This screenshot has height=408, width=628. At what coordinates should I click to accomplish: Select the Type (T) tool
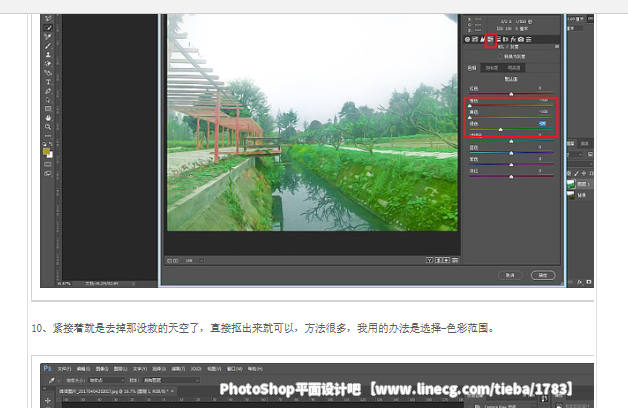click(x=48, y=82)
